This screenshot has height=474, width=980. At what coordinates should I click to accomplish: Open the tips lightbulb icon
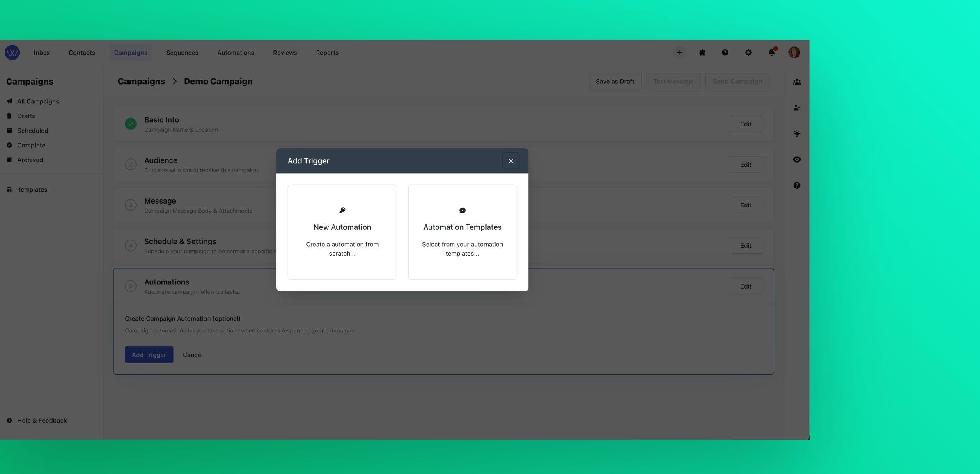coord(796,133)
